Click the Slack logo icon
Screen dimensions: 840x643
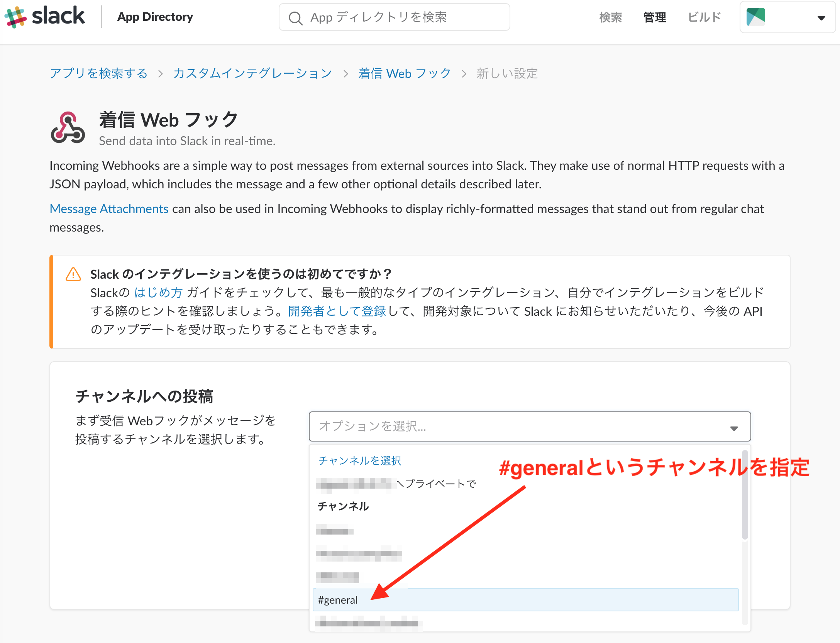pyautogui.click(x=15, y=17)
